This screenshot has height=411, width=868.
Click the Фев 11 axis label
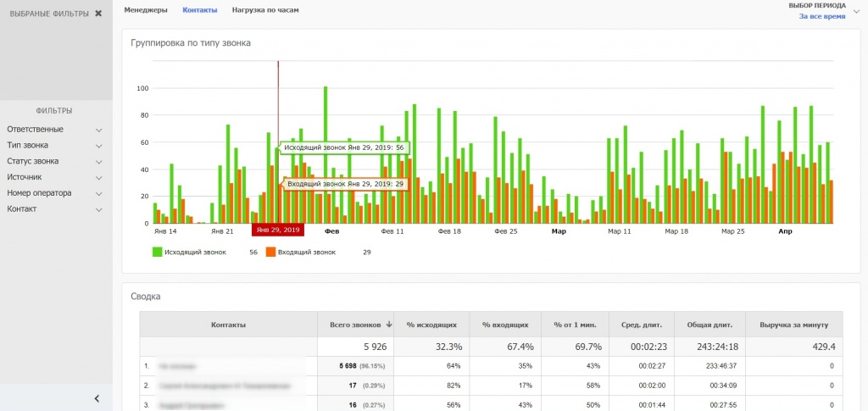pyautogui.click(x=392, y=231)
